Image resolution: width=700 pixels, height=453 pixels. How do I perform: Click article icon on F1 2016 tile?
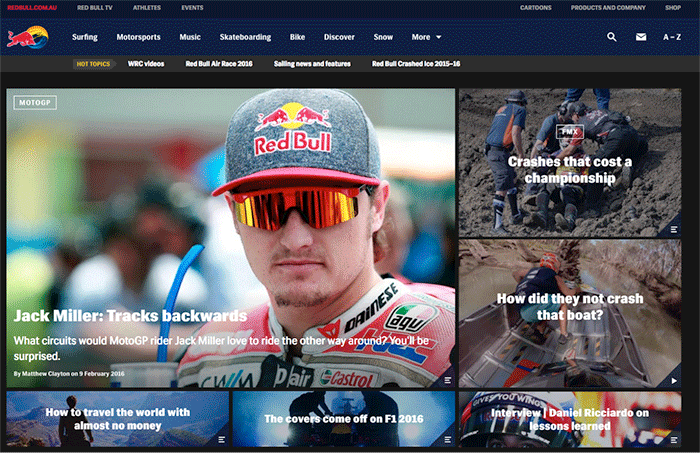coord(447,440)
